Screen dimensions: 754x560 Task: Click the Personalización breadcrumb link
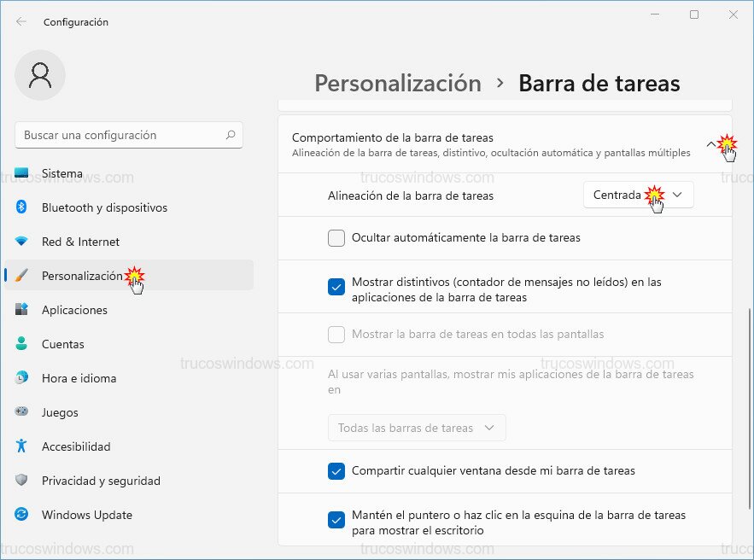(398, 83)
